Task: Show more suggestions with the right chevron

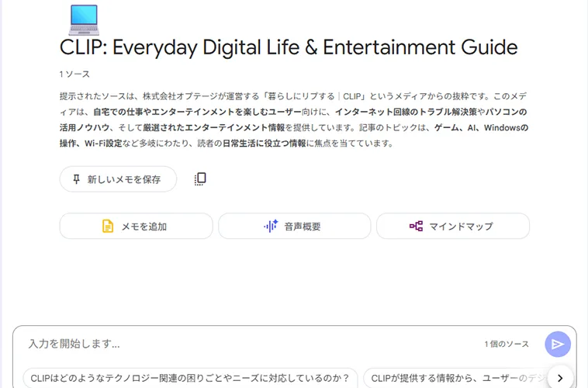Action: (560, 378)
